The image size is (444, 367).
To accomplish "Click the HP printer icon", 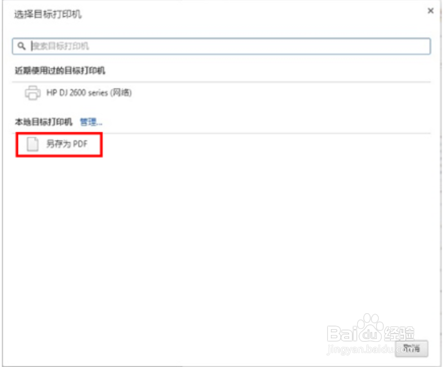I will coord(33,93).
